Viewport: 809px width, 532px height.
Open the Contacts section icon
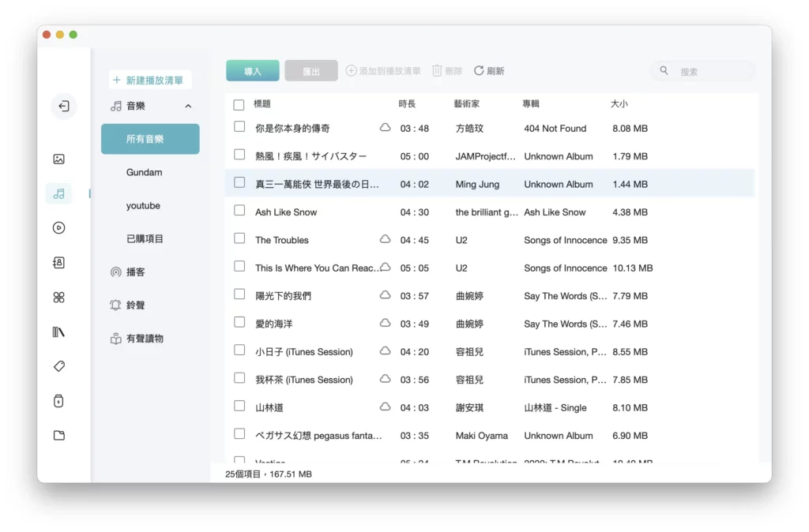pyautogui.click(x=58, y=263)
